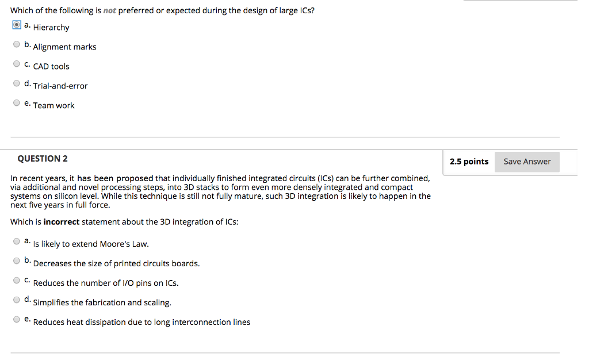Choose a. Is likely to extend Moore's Law
Screen dimensions: 589x364
tap(17, 241)
